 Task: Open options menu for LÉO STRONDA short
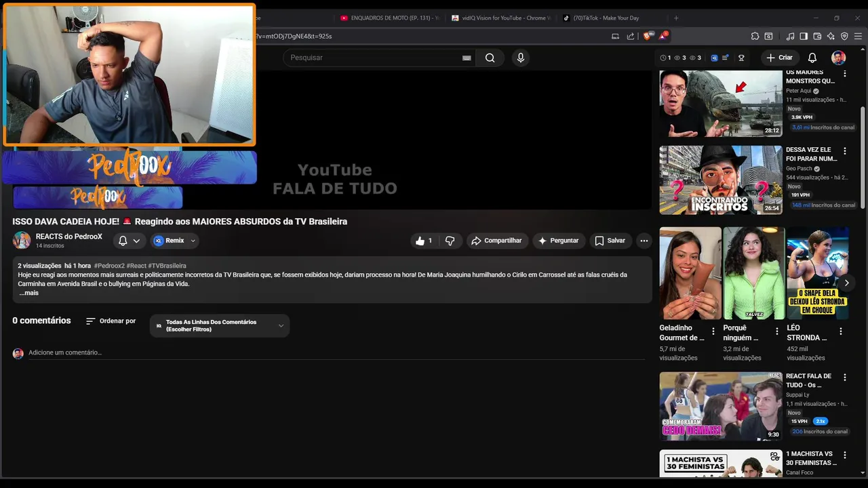pos(841,331)
